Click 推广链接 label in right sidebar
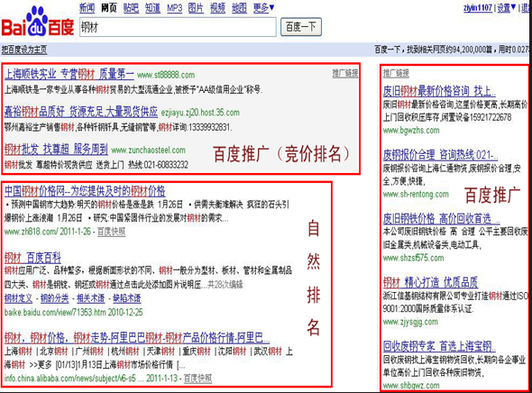This screenshot has height=393, width=532. (396, 73)
